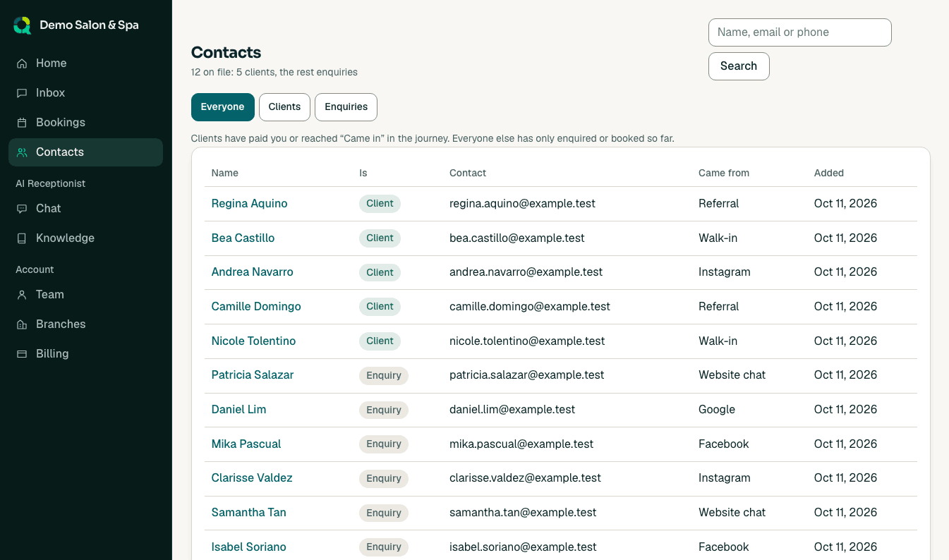The height and width of the screenshot is (560, 949).
Task: Select Samantha Tan's name link
Action: pos(249,513)
